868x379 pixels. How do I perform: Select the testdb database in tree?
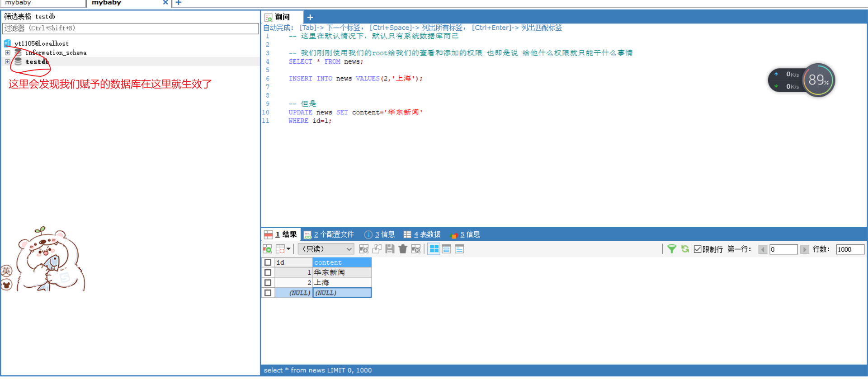pos(37,62)
